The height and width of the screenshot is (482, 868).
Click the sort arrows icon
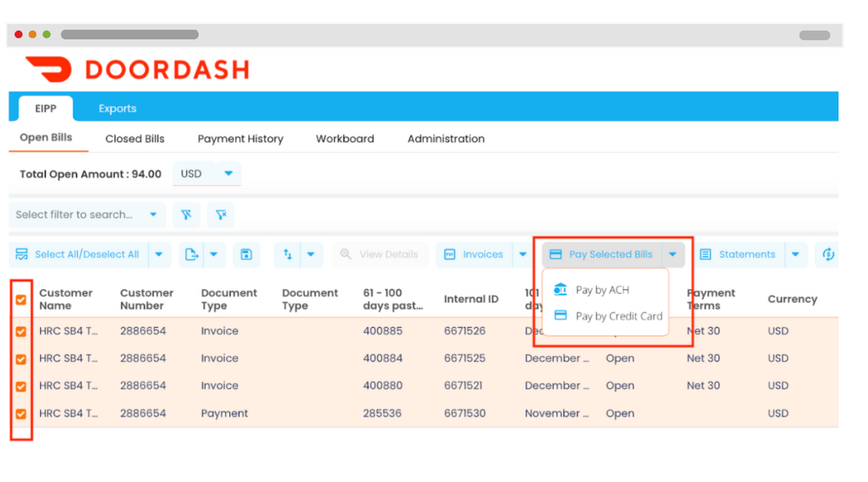[x=288, y=255]
